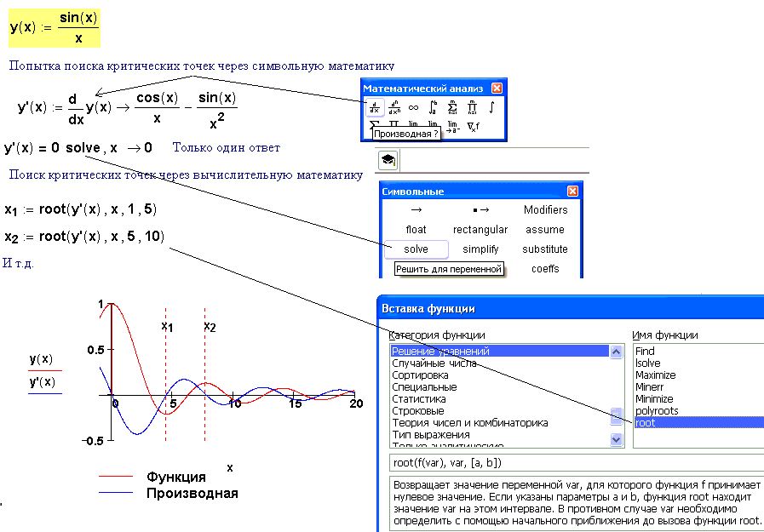The height and width of the screenshot is (532, 764).
Task: Click the graduation cap toolbar icon
Action: point(388,160)
